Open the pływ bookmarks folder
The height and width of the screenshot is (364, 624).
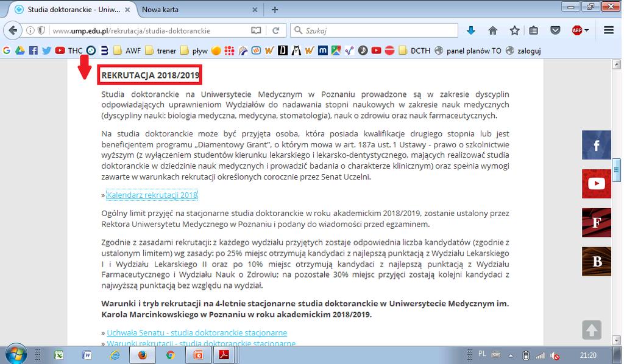coord(194,51)
